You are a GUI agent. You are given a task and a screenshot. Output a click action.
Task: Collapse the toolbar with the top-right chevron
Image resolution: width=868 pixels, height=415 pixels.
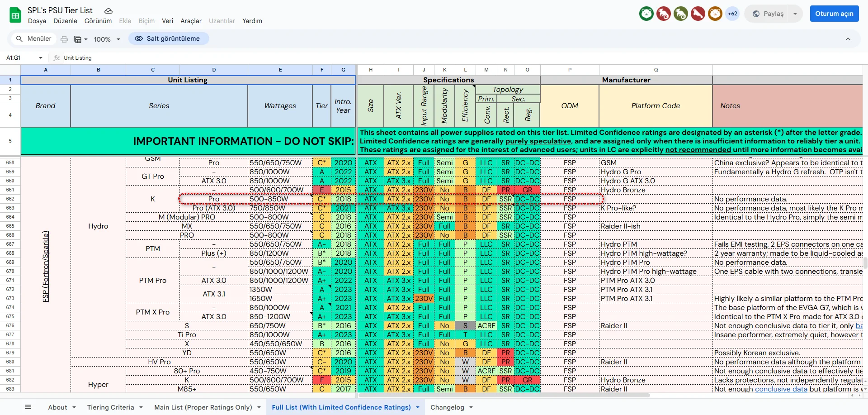tap(848, 39)
